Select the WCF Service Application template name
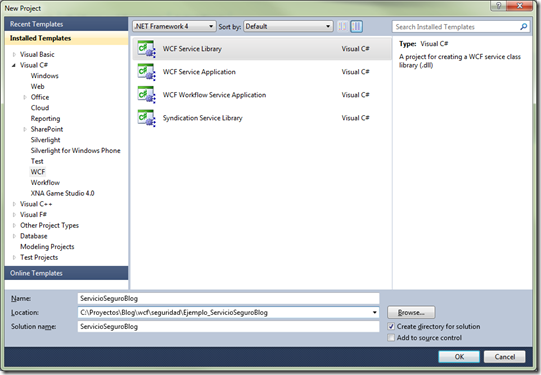Image resolution: width=541 pixels, height=375 pixels. click(x=199, y=72)
